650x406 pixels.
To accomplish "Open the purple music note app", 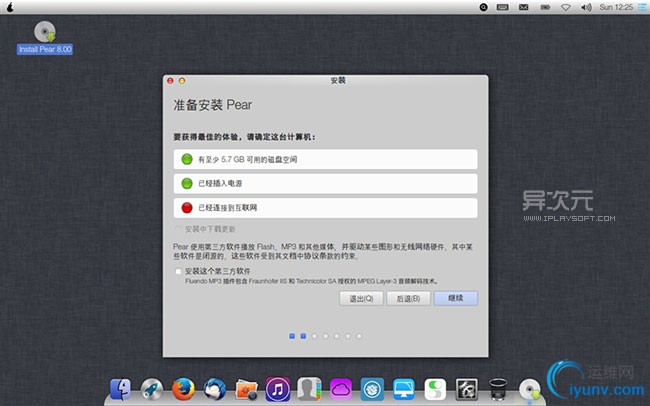I will pyautogui.click(x=278, y=389).
